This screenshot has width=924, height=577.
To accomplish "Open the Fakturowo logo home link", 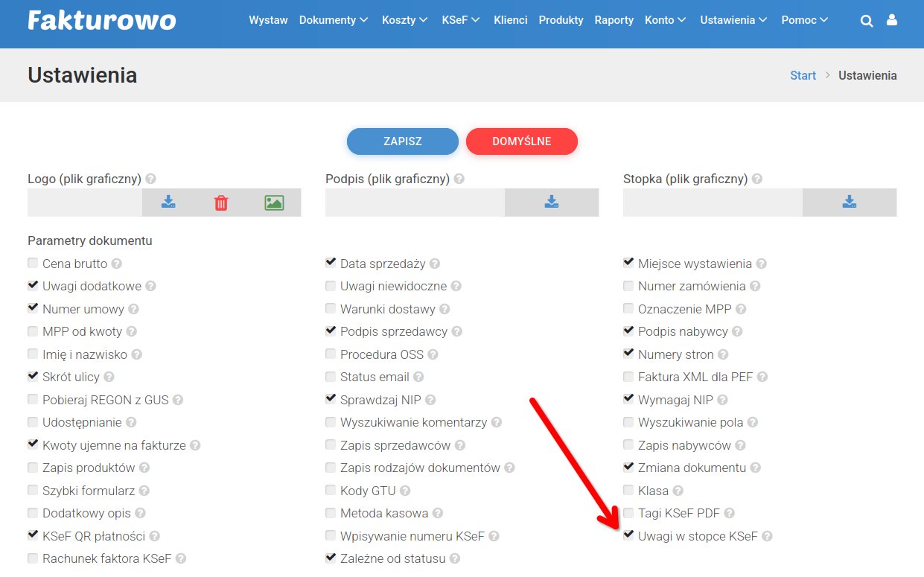I will pyautogui.click(x=102, y=20).
